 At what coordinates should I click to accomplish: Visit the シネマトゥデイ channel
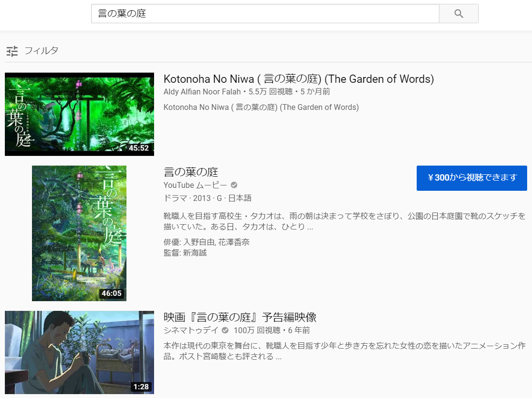[191, 330]
